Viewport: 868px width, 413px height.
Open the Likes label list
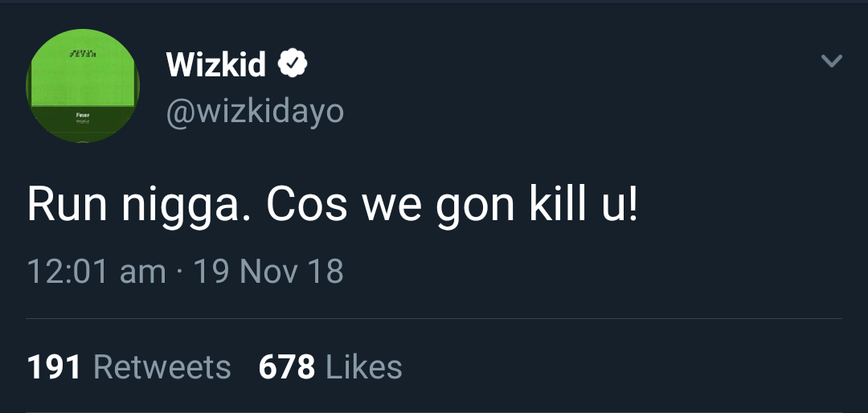click(x=364, y=367)
